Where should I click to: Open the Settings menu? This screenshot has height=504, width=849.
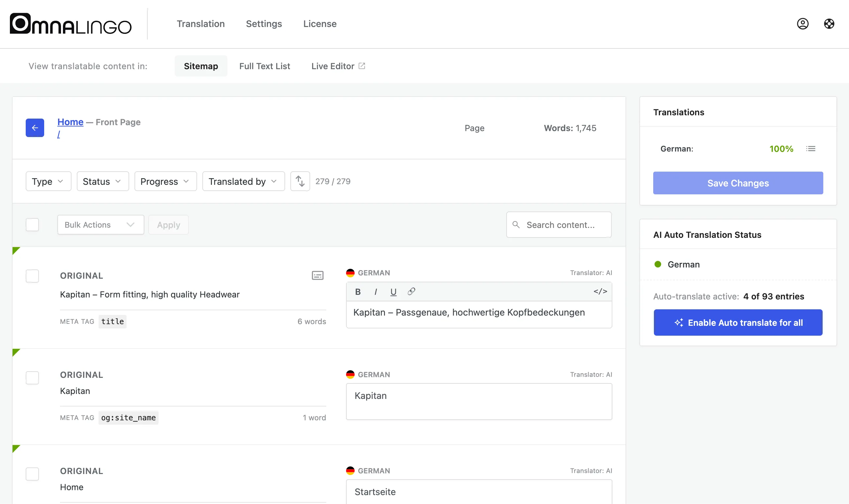[x=264, y=24]
